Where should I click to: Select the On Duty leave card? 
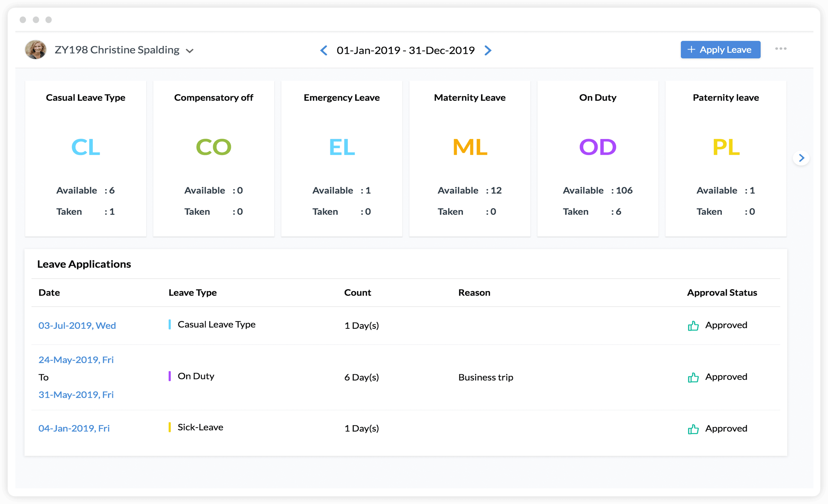click(x=598, y=159)
